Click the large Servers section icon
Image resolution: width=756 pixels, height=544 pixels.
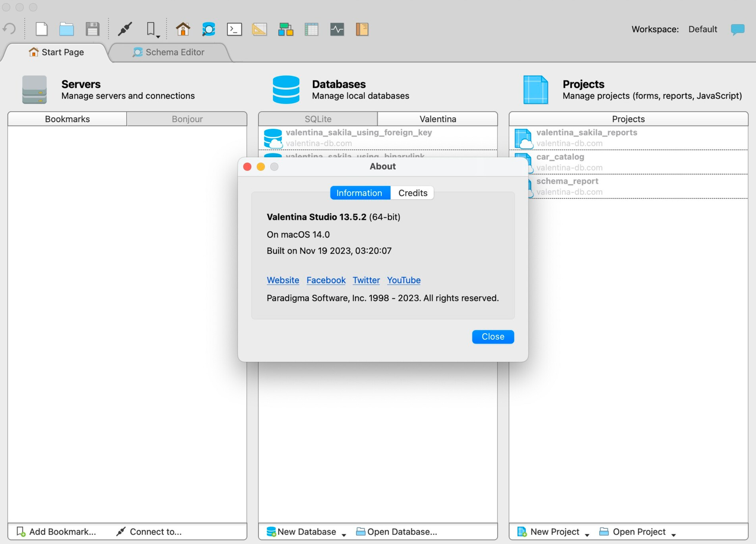[34, 89]
